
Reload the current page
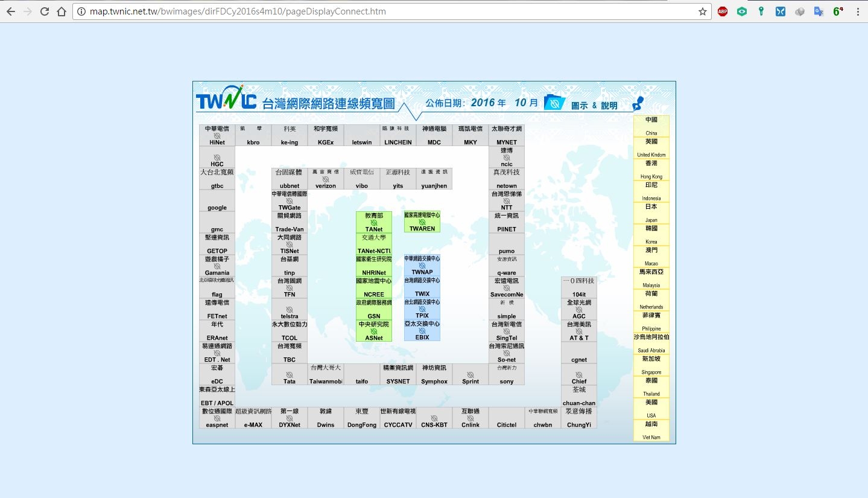coord(45,11)
